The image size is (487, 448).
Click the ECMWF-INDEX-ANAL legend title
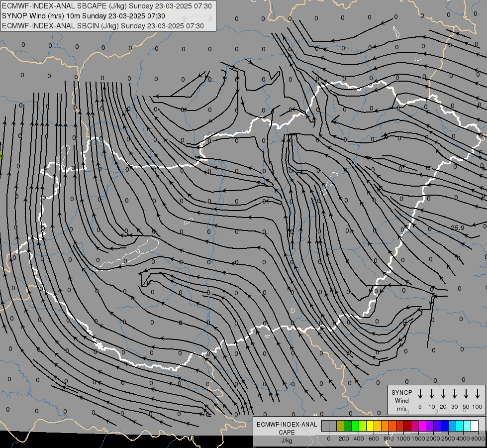click(x=287, y=425)
